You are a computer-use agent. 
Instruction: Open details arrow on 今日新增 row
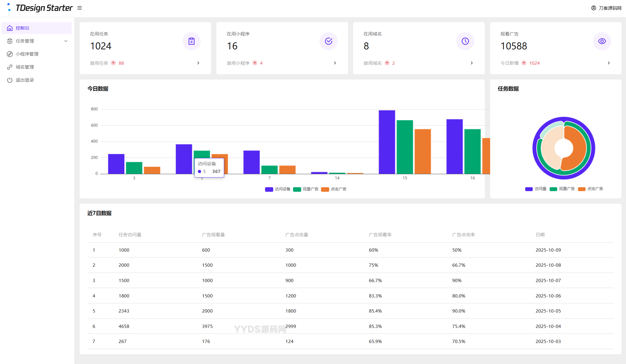609,63
